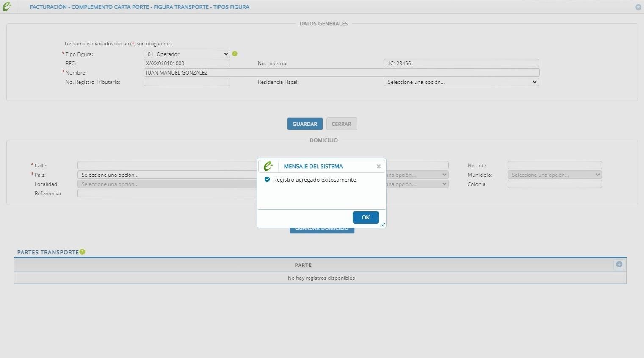This screenshot has height=358, width=644.
Task: Click OK in the system message dialog
Action: point(365,217)
